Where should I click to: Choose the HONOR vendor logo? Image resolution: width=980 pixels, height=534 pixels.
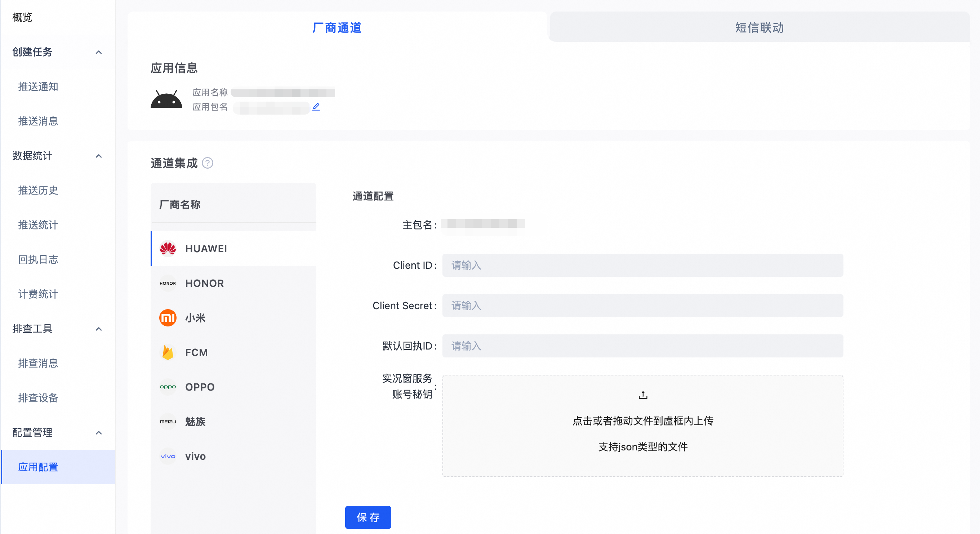pos(168,283)
